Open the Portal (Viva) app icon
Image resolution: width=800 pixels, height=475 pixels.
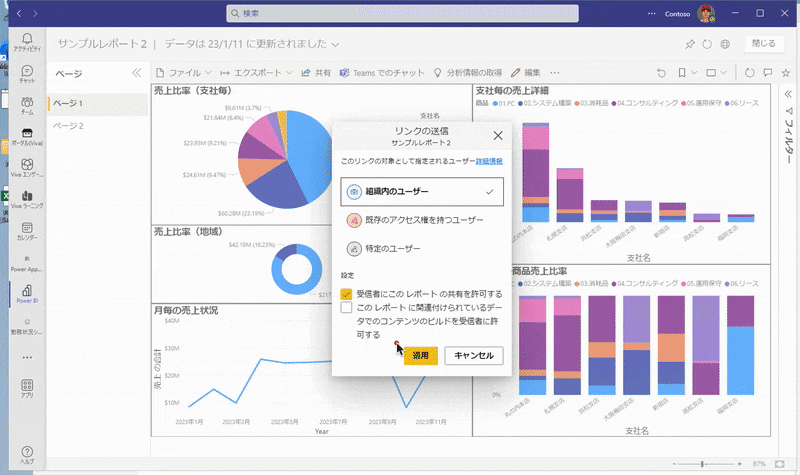[x=27, y=137]
